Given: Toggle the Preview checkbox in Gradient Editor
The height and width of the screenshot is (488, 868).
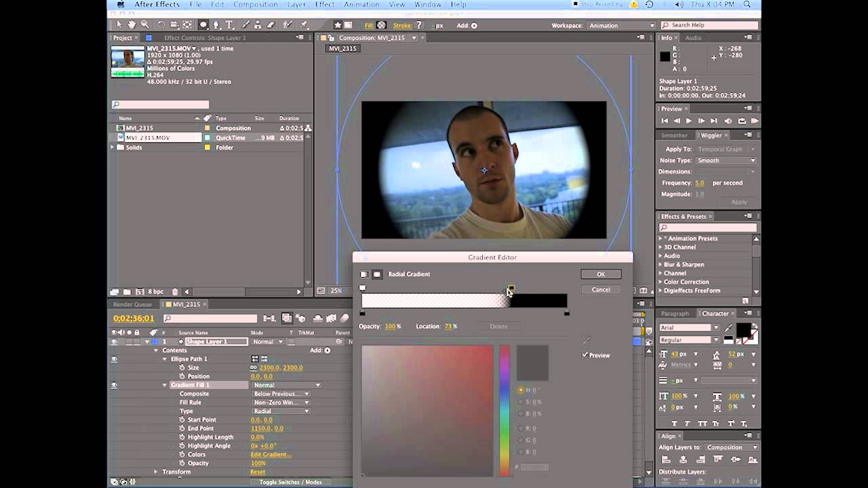Looking at the screenshot, I should 585,355.
